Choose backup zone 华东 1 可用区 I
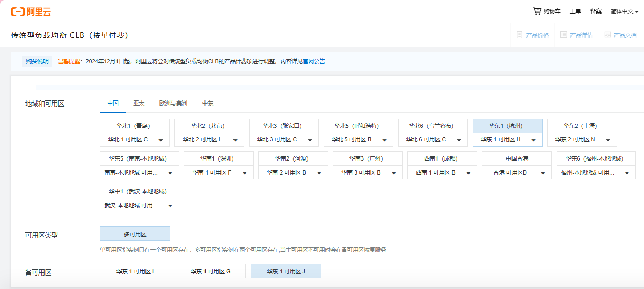 (x=135, y=271)
